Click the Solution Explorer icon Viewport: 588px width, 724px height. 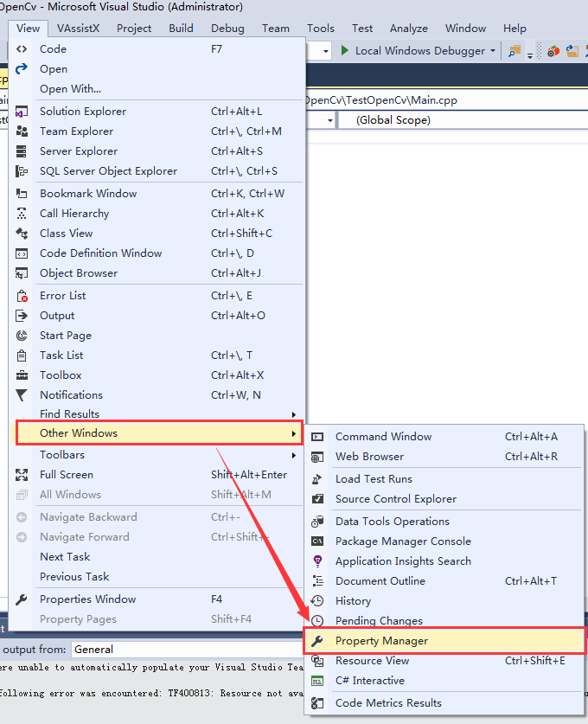tap(22, 112)
